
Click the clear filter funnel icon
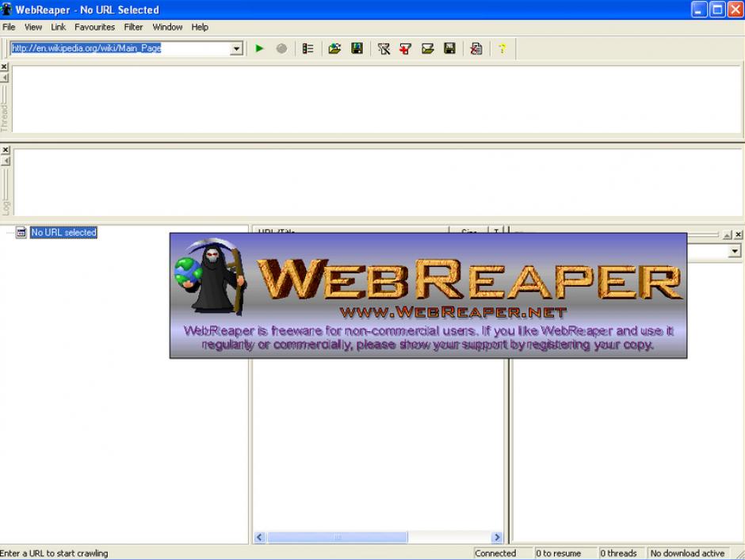coord(384,48)
